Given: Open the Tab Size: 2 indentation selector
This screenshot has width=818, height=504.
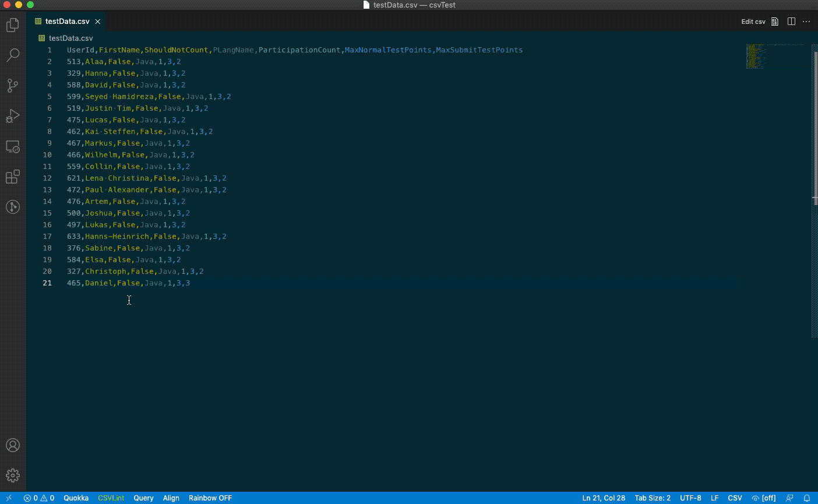Looking at the screenshot, I should coord(653,498).
